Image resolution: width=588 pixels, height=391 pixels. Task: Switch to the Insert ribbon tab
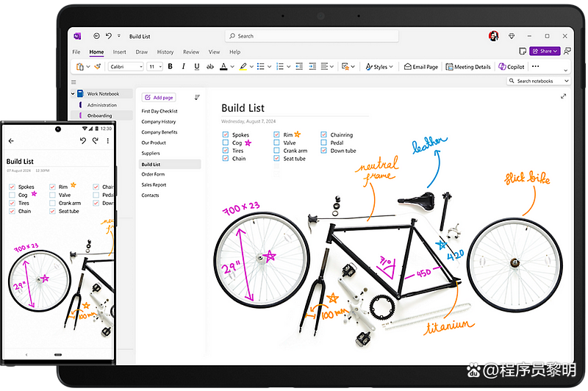pos(119,52)
